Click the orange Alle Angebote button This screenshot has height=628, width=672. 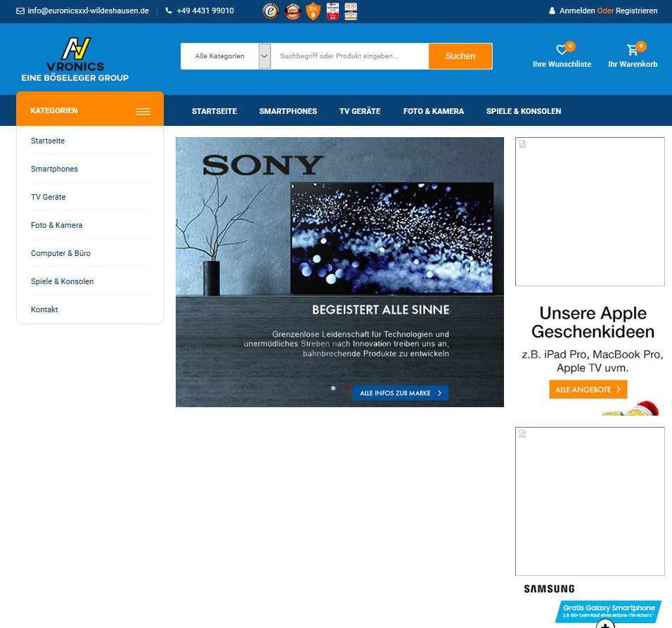click(x=588, y=390)
